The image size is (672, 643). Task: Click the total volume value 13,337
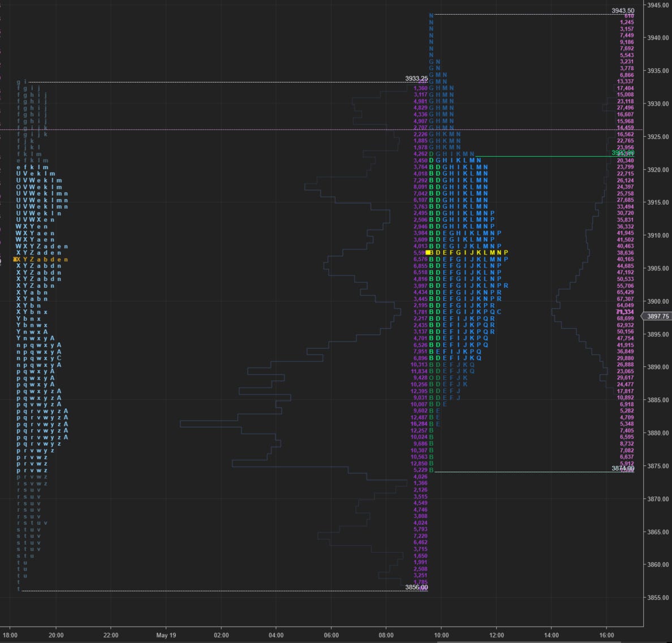(625, 81)
